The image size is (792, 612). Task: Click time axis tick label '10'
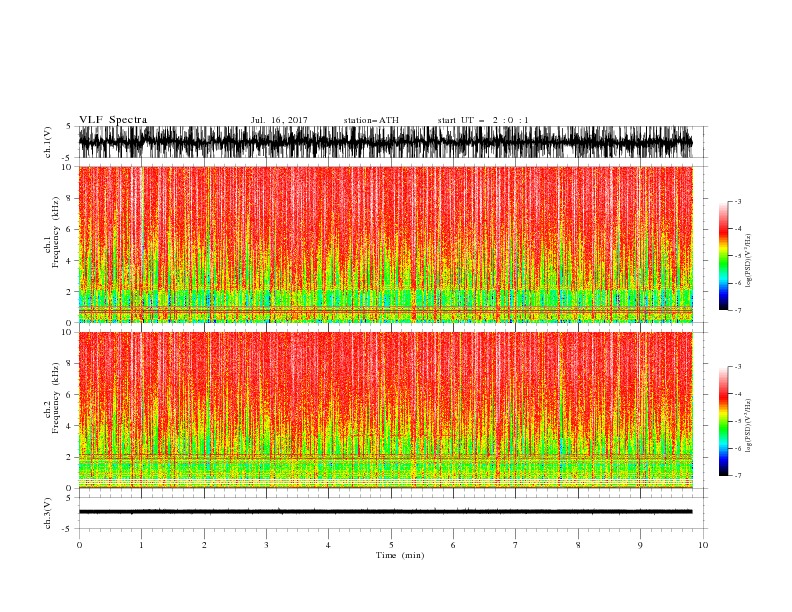703,545
